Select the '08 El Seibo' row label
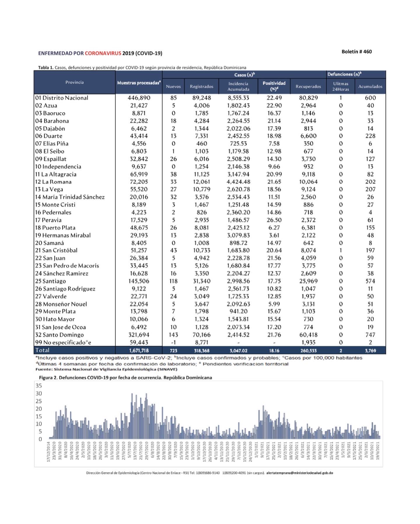 [50, 151]
